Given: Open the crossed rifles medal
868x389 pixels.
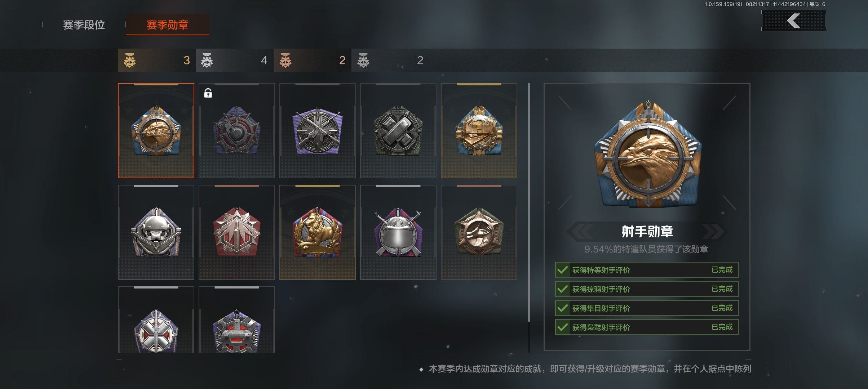Looking at the screenshot, I should pyautogui.click(x=318, y=131).
